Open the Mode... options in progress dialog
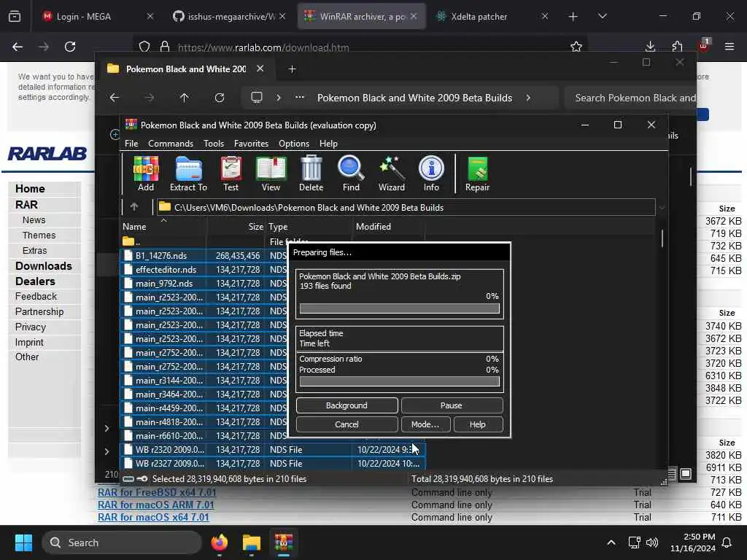 click(425, 424)
